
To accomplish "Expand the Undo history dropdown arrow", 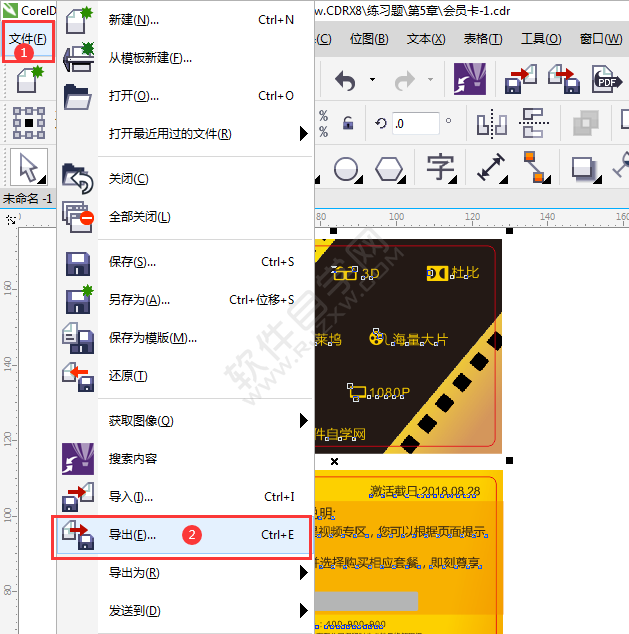I will 372,80.
